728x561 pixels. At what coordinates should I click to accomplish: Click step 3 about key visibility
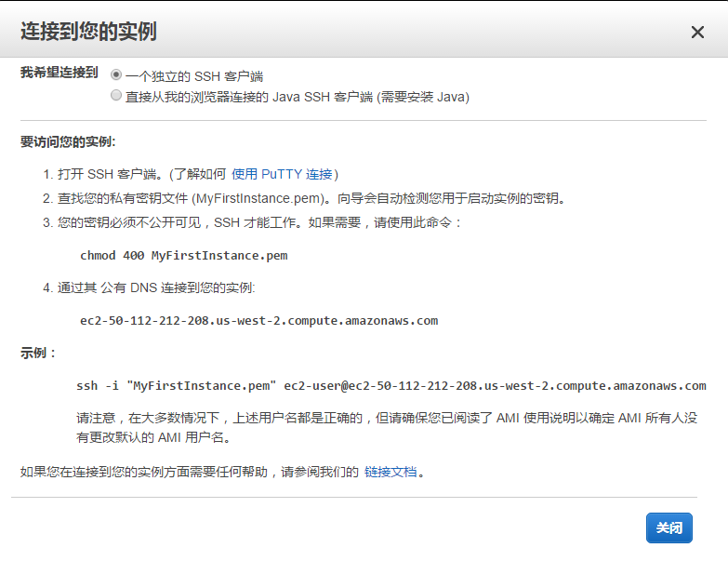(252, 222)
